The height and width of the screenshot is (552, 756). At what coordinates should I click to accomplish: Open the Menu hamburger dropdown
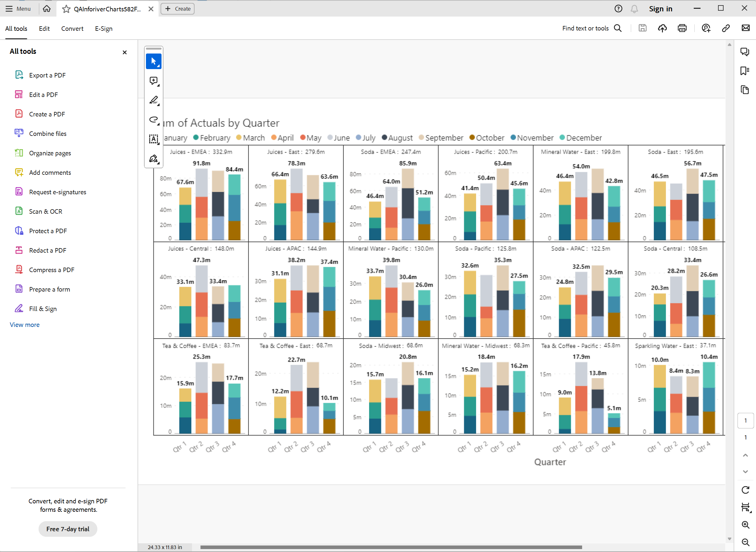point(18,9)
